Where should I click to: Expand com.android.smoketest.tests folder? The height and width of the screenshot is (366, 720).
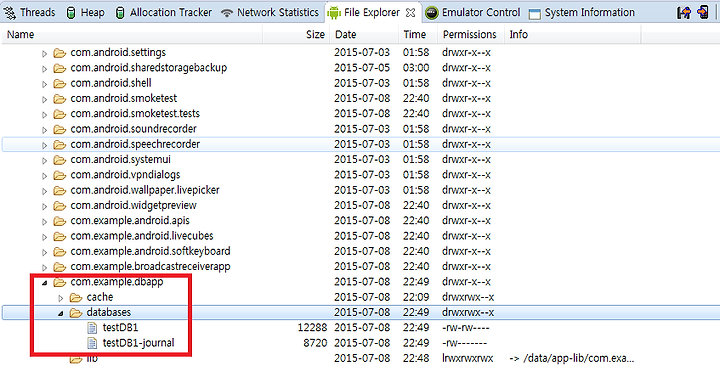click(x=45, y=115)
